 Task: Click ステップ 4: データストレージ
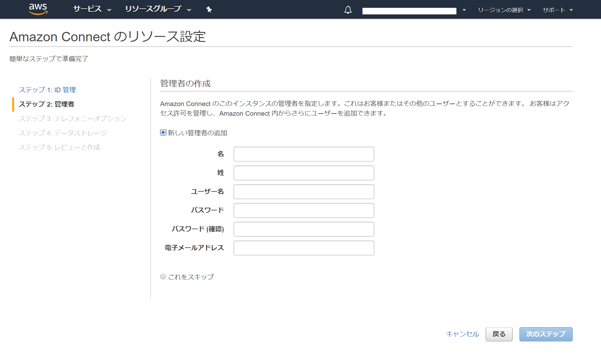(63, 133)
